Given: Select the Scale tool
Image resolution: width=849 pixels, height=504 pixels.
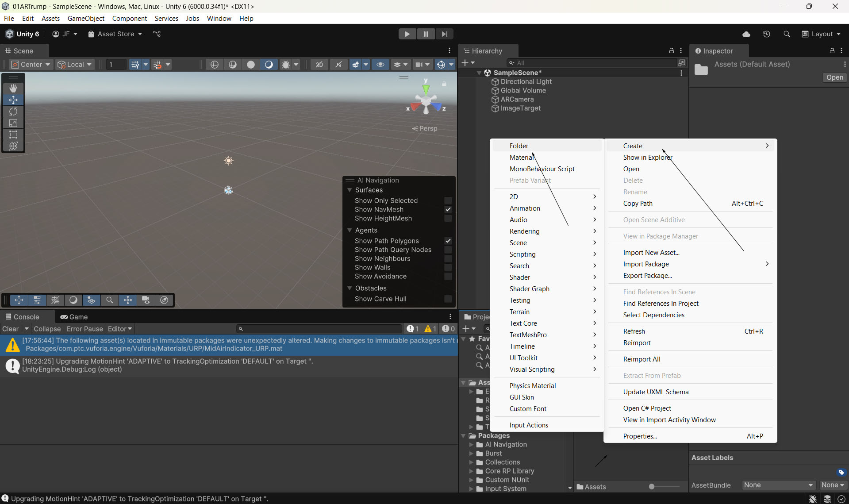Looking at the screenshot, I should point(13,123).
